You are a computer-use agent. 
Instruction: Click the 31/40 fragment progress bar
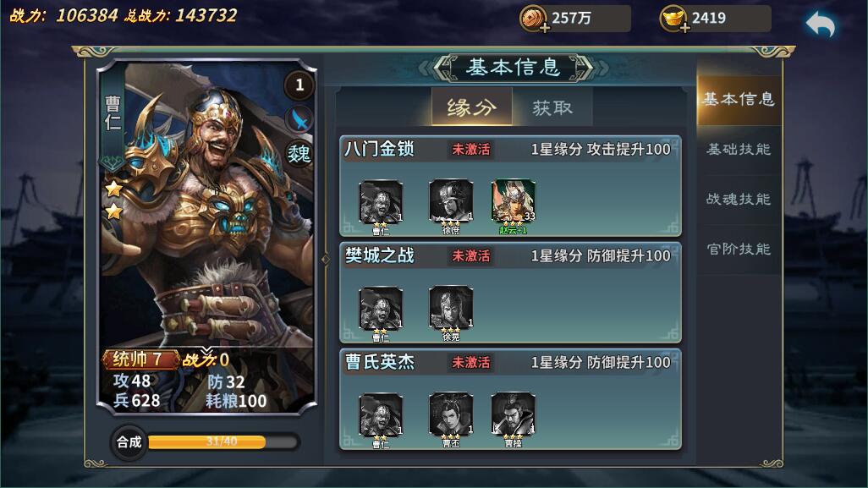click(223, 441)
